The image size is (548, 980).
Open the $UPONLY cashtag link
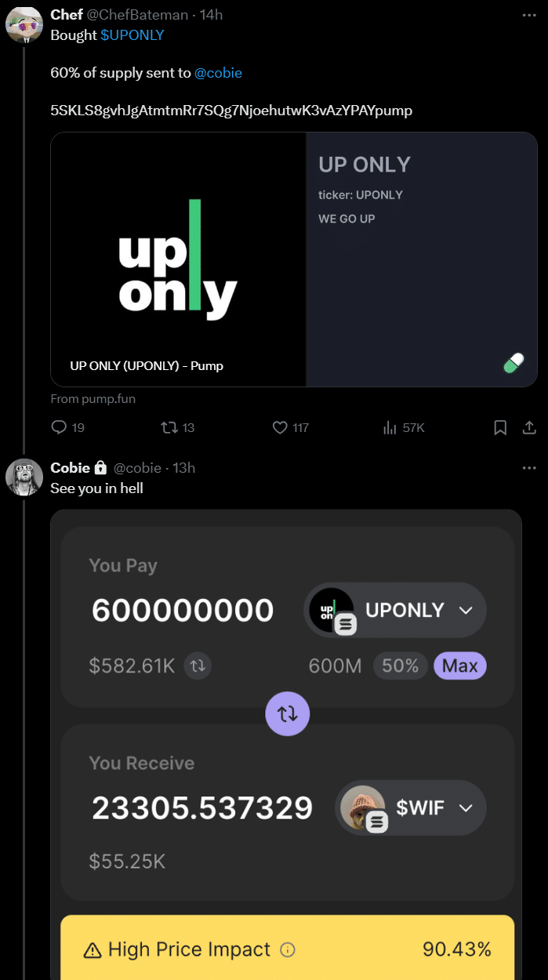(x=132, y=35)
